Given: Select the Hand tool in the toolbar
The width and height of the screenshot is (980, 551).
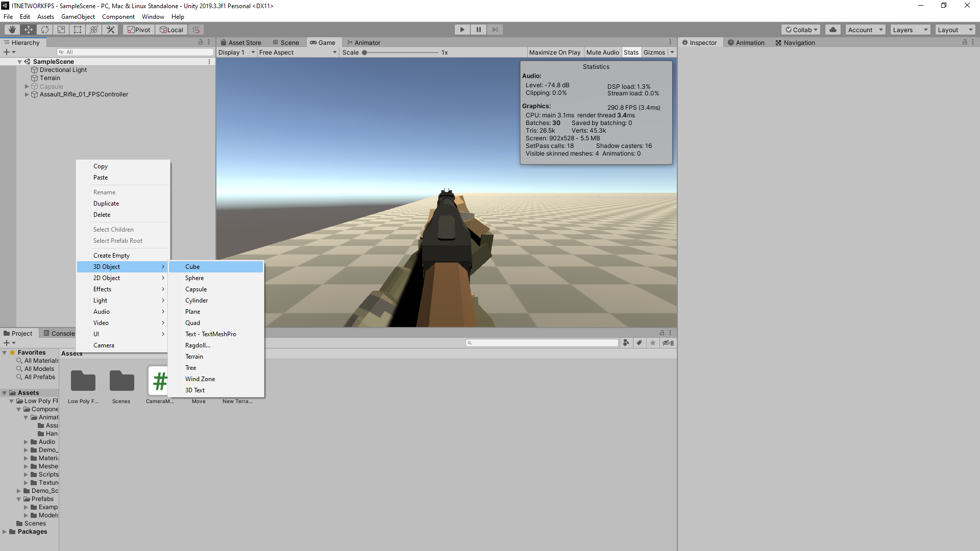Looking at the screenshot, I should pos(11,29).
